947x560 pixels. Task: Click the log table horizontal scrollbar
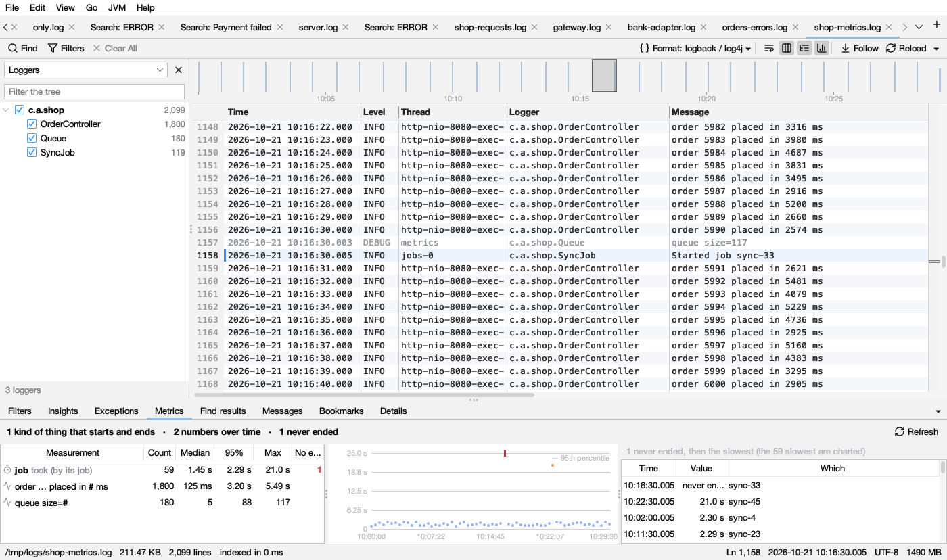tap(364, 394)
